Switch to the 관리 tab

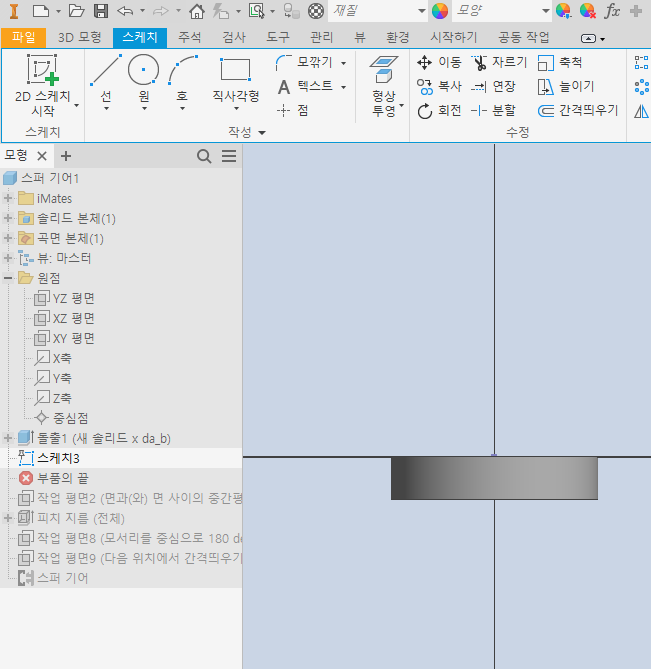click(x=321, y=38)
